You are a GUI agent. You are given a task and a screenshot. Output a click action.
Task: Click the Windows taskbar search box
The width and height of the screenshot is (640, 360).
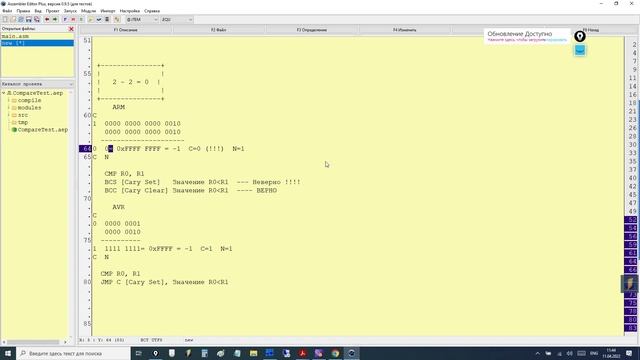click(73, 353)
